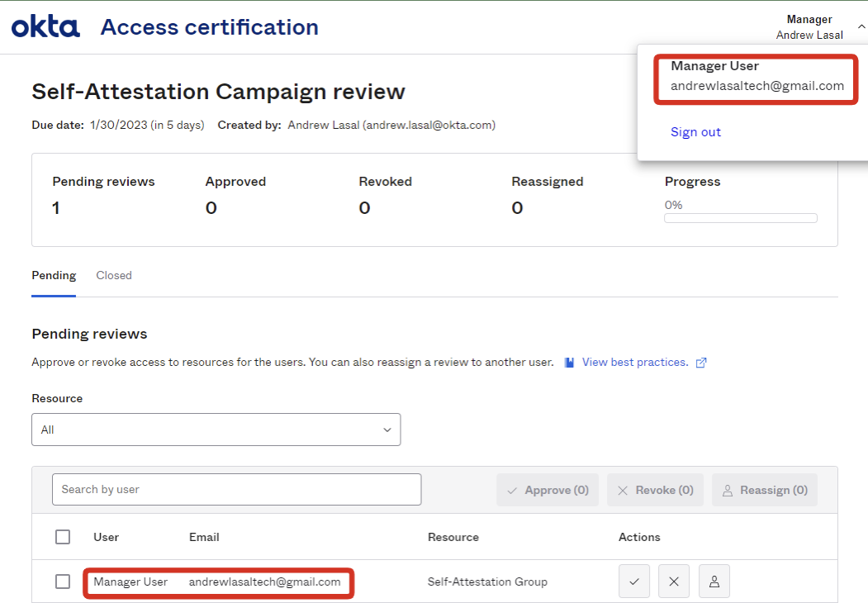
Task: Check the select-all checkbox in the table header
Action: (63, 536)
